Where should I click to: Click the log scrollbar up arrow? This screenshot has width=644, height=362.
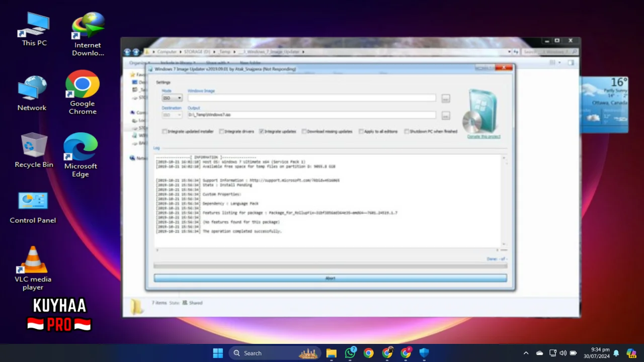(x=504, y=158)
